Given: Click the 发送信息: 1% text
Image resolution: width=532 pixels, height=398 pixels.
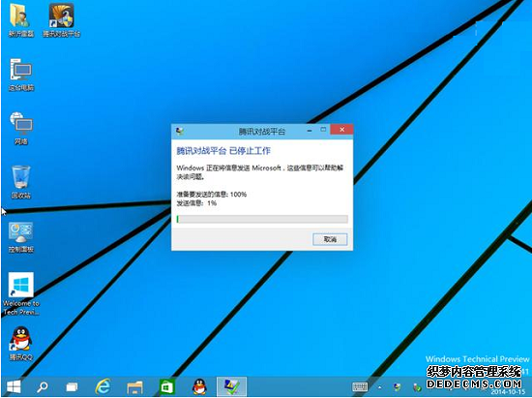Looking at the screenshot, I should coord(196,203).
